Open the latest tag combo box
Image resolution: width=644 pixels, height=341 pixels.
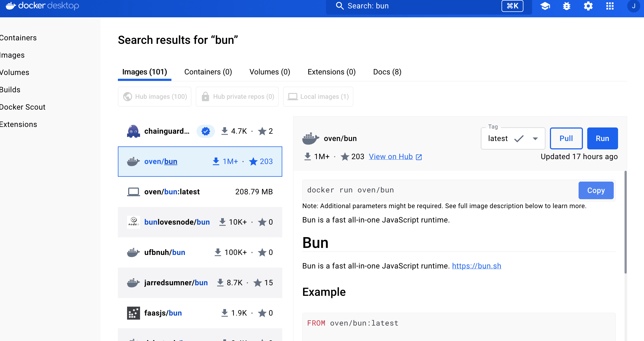coord(505,139)
